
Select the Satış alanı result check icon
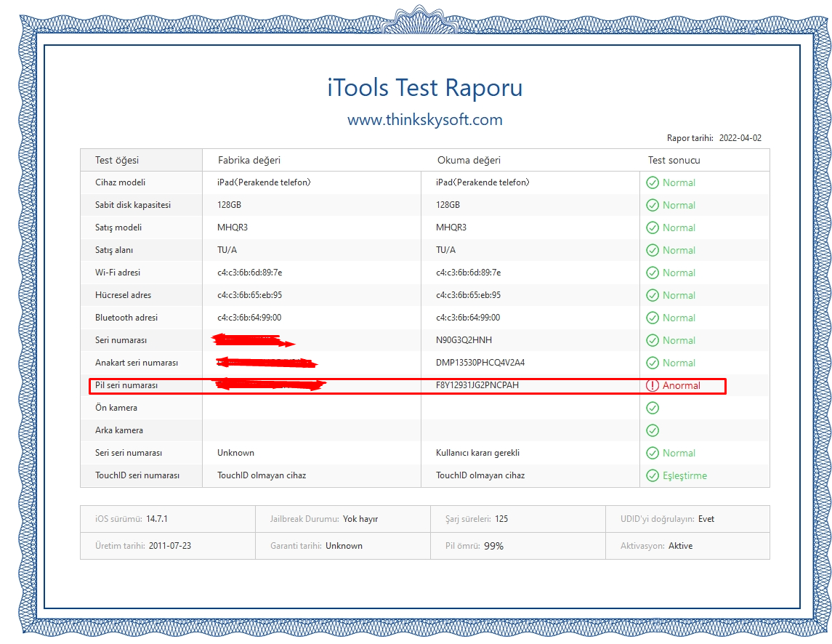coord(652,250)
